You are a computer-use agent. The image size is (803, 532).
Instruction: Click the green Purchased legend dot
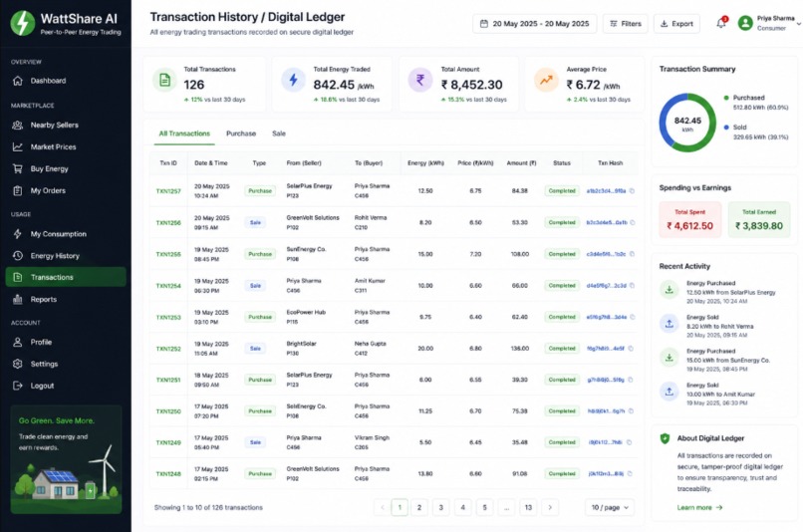click(x=726, y=98)
